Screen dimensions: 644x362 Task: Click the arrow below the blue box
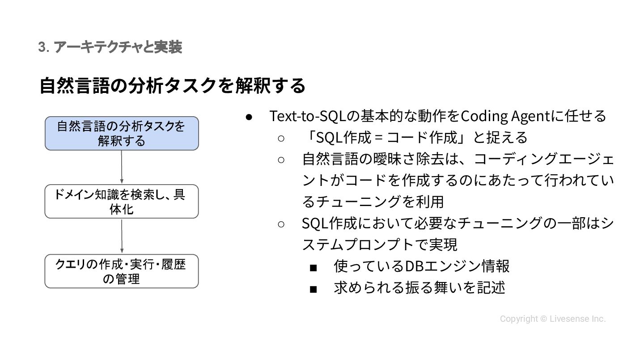122,167
